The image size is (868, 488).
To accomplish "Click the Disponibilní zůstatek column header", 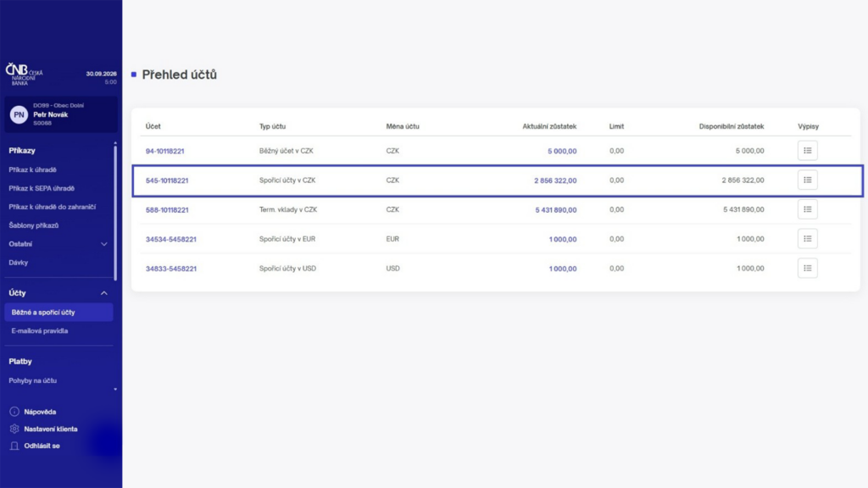I will click(x=732, y=126).
